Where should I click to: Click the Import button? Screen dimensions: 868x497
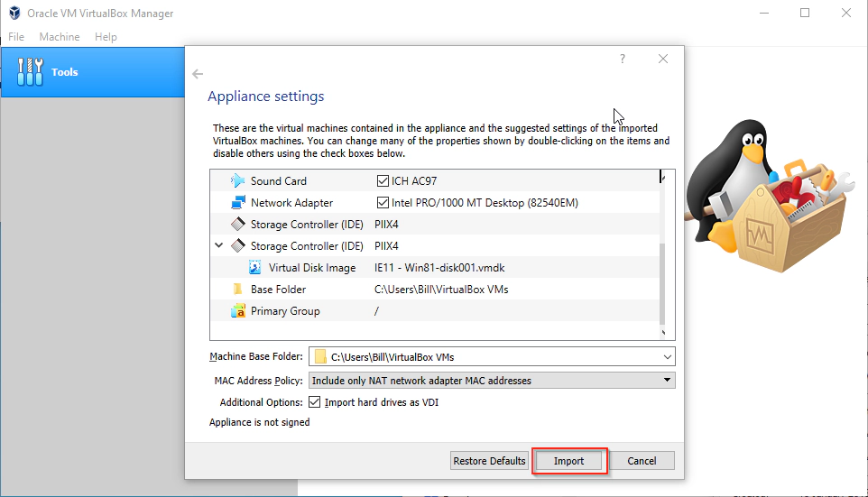568,461
